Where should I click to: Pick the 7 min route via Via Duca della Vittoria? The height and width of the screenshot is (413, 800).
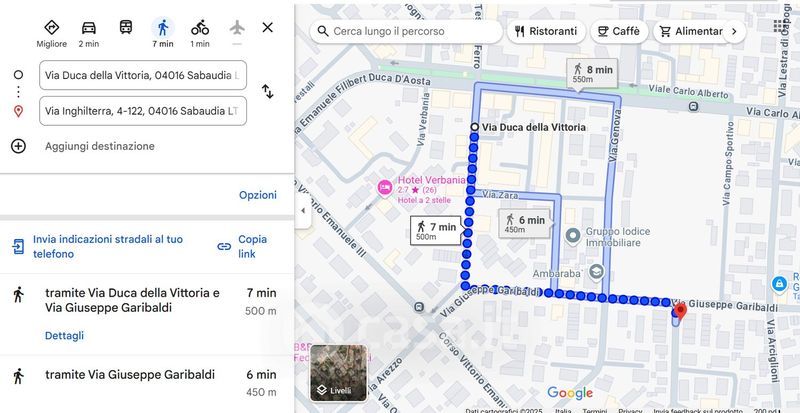coord(147,300)
